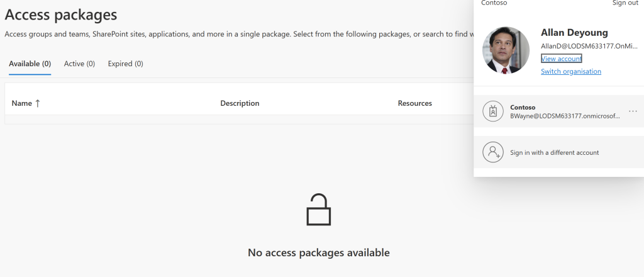
Task: Click the Description column header
Action: coord(240,103)
